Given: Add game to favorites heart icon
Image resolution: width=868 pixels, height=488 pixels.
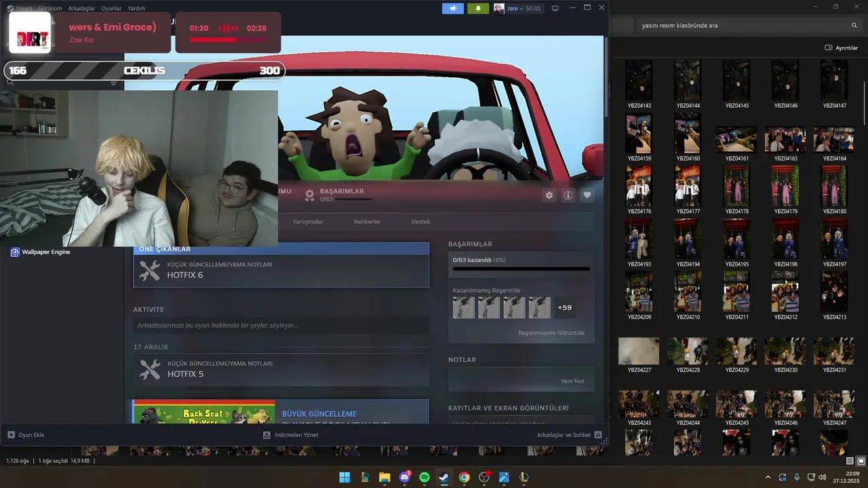Looking at the screenshot, I should 587,195.
